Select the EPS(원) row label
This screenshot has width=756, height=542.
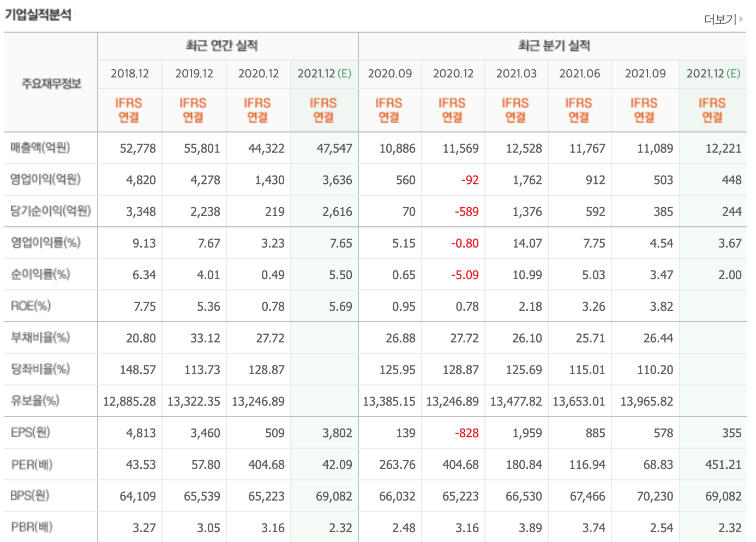click(x=31, y=432)
